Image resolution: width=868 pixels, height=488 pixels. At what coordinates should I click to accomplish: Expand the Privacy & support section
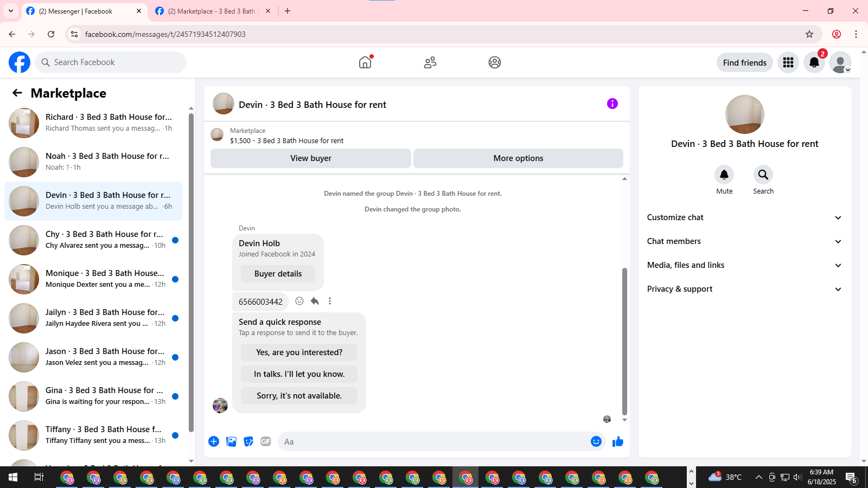pyautogui.click(x=744, y=289)
